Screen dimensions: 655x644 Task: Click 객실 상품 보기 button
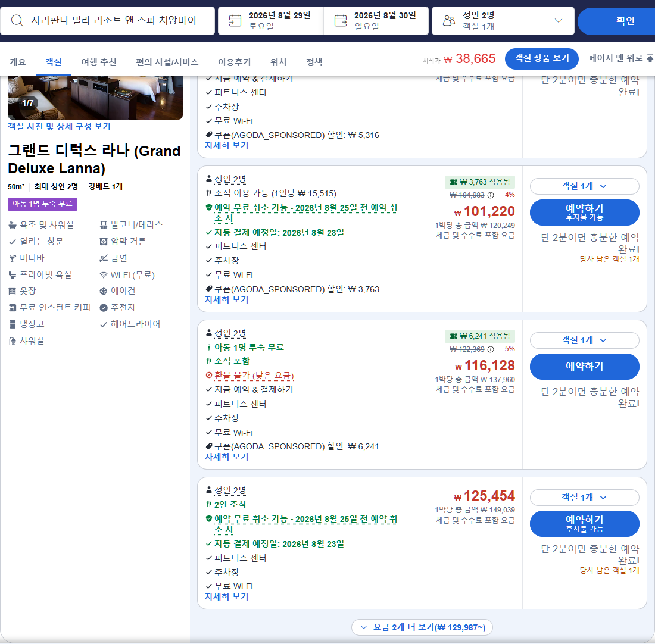tap(541, 58)
